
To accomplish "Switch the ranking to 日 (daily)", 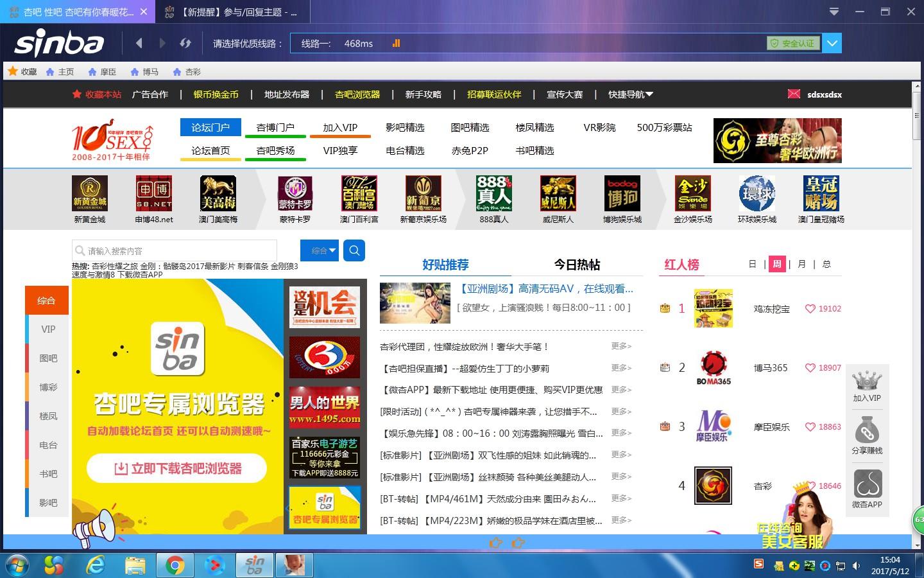I will click(x=753, y=264).
